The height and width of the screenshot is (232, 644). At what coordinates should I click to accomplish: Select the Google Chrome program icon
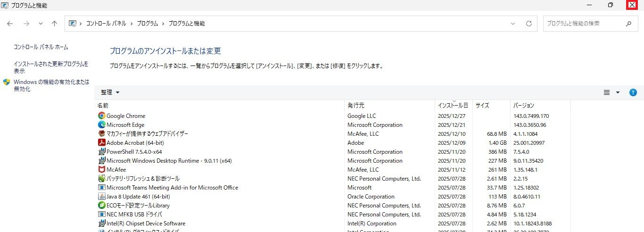101,116
